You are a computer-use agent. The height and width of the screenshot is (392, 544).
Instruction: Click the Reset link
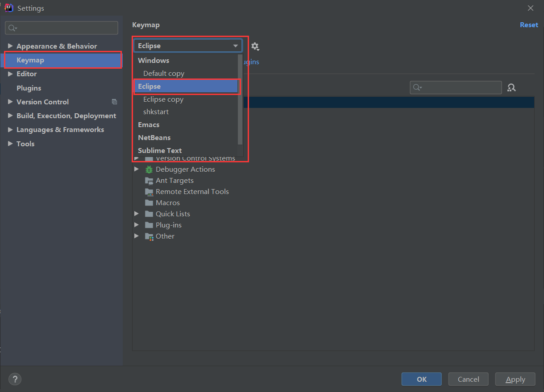pos(529,25)
